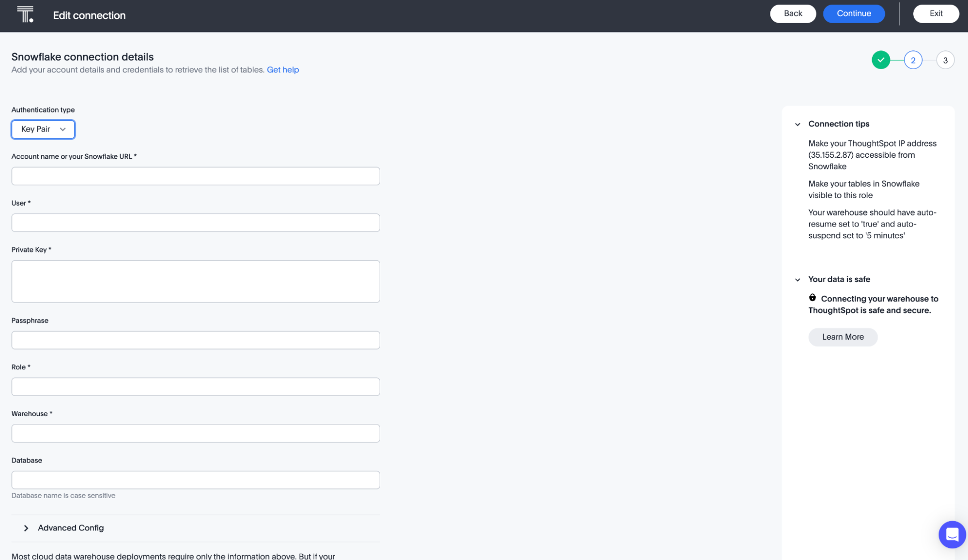Open the Intercom chat bubble
Screen dimensions: 968x560
tap(952, 534)
